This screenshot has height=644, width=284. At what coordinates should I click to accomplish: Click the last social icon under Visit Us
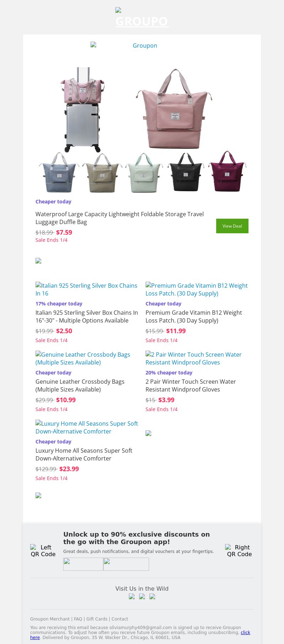pyautogui.click(x=152, y=597)
